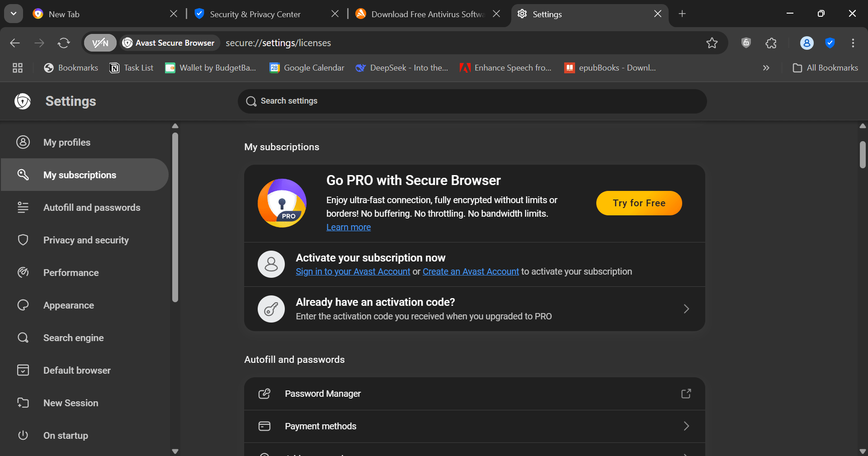This screenshot has height=456, width=868.
Task: Open the All Bookmarks folder
Action: click(x=825, y=68)
